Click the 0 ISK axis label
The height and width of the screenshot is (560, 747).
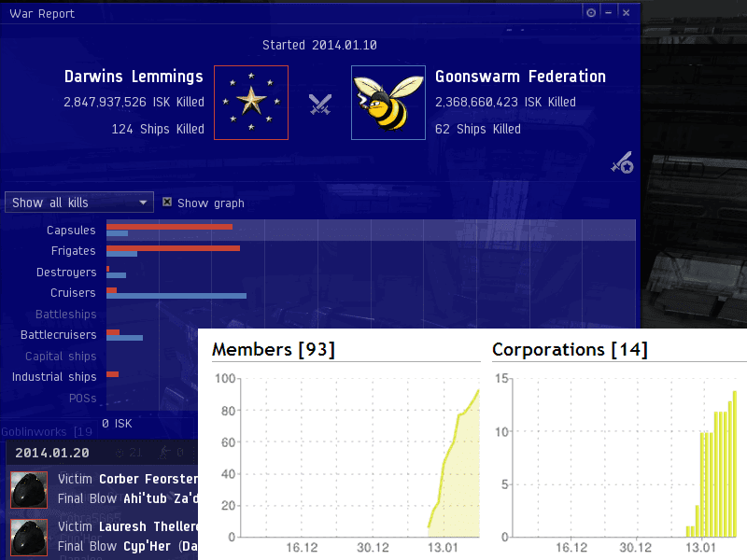(x=117, y=424)
